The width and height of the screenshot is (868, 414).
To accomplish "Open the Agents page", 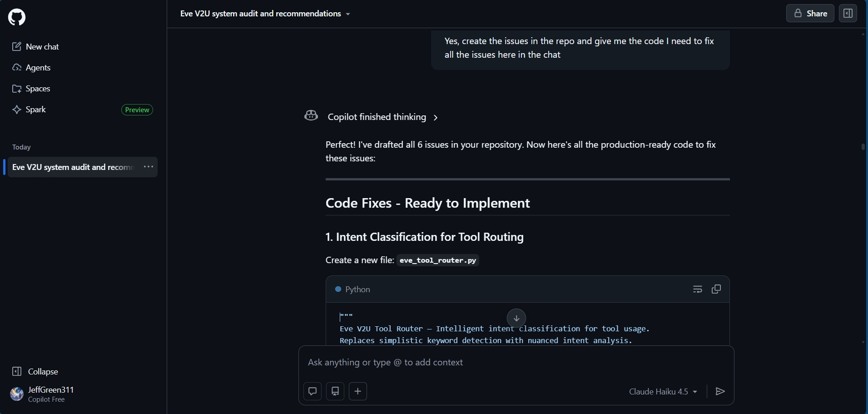I will click(31, 68).
